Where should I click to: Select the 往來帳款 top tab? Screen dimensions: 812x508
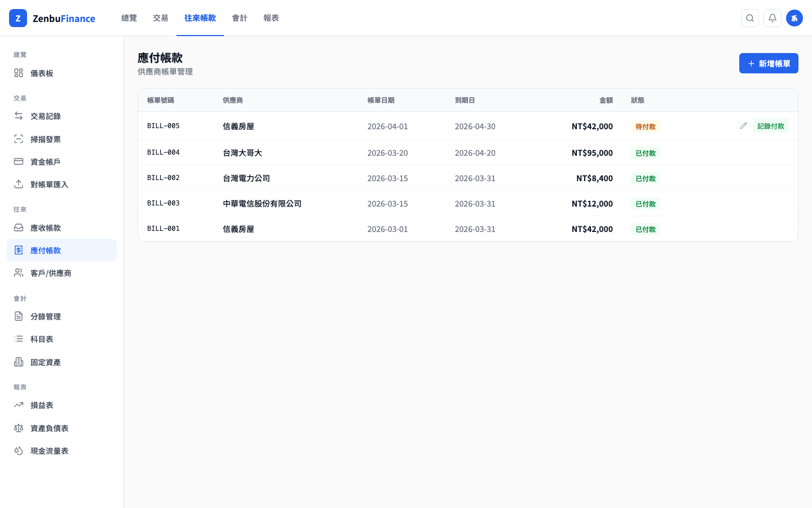(x=200, y=18)
